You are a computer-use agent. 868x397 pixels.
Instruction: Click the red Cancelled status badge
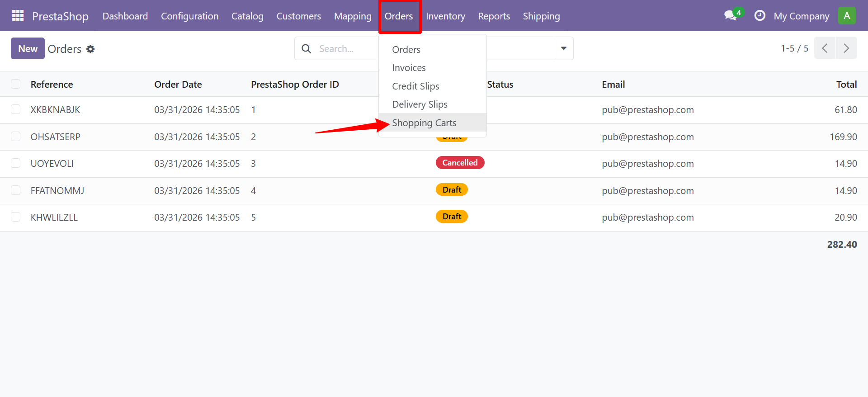(460, 163)
